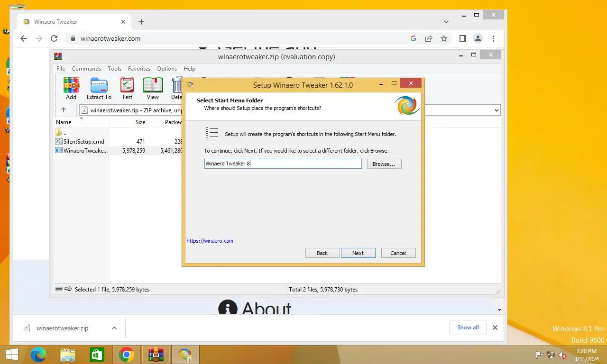
Task: Open Chrome side panel icon
Action: [463, 38]
